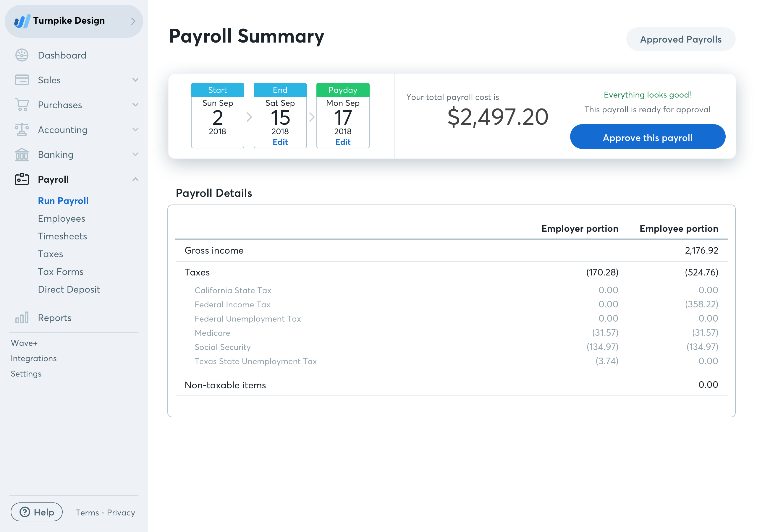Screen dimensions: 757x532
Task: Click the Dashboard gauge icon
Action: point(22,55)
